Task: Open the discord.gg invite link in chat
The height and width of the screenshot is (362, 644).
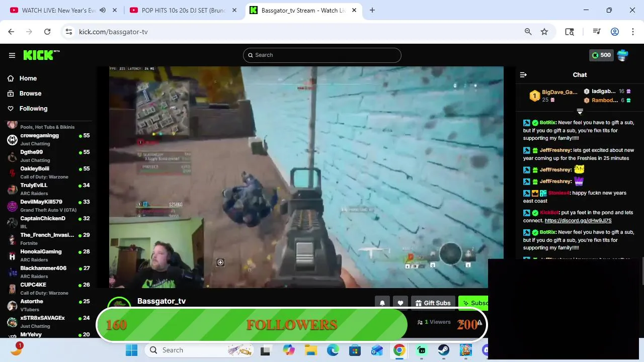Action: coord(578,221)
